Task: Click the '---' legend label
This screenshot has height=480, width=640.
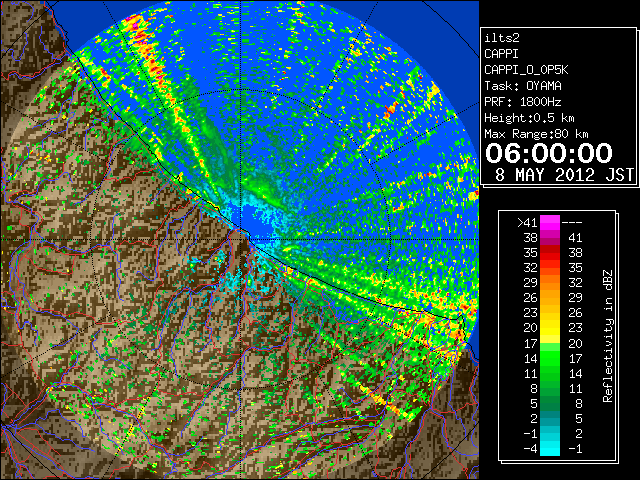Action: coord(572,223)
